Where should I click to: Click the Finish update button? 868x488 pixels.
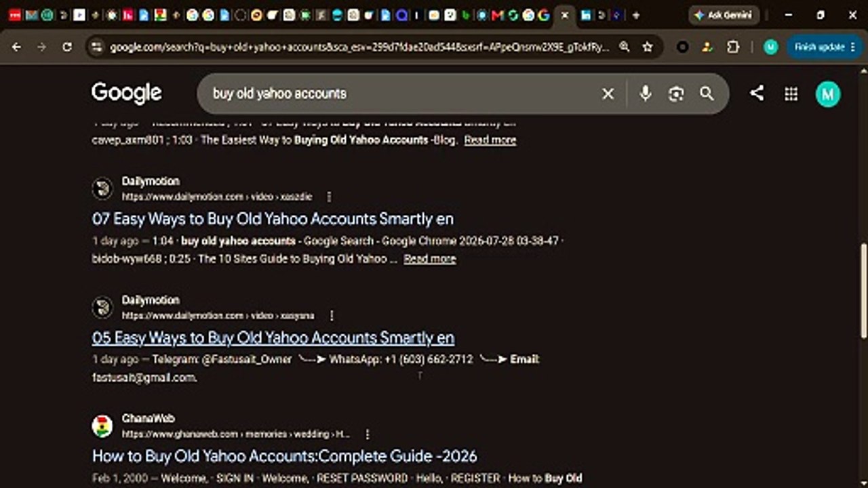825,47
